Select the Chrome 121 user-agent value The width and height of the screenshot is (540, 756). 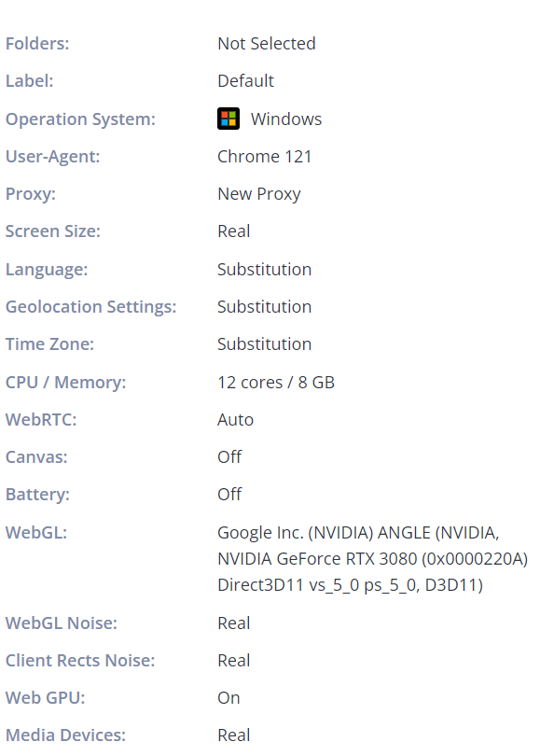(265, 156)
